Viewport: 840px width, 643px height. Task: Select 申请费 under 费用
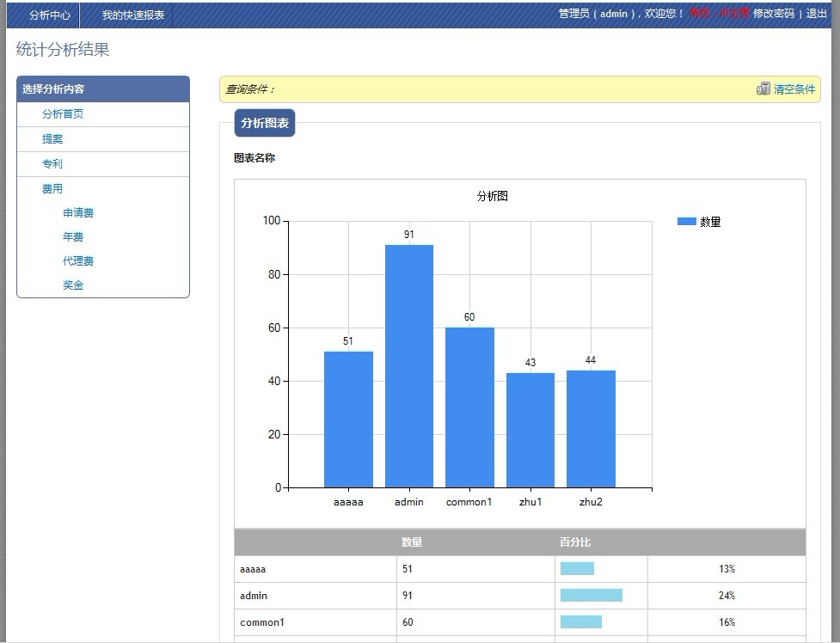78,212
